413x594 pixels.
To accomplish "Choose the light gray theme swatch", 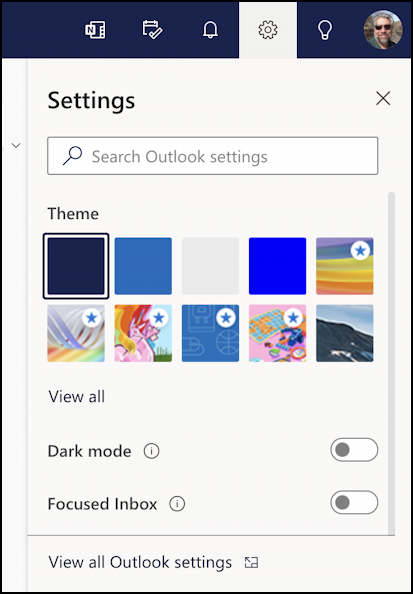I will [210, 266].
